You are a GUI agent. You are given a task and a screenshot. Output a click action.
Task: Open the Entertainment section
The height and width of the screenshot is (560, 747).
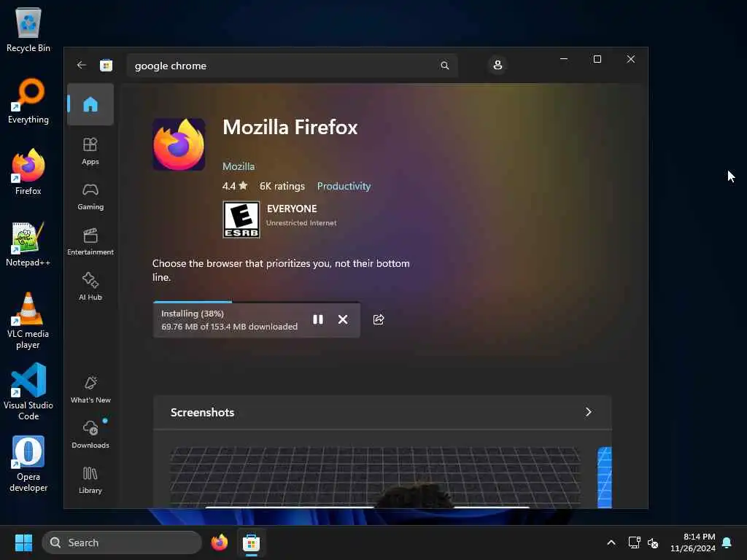90,241
